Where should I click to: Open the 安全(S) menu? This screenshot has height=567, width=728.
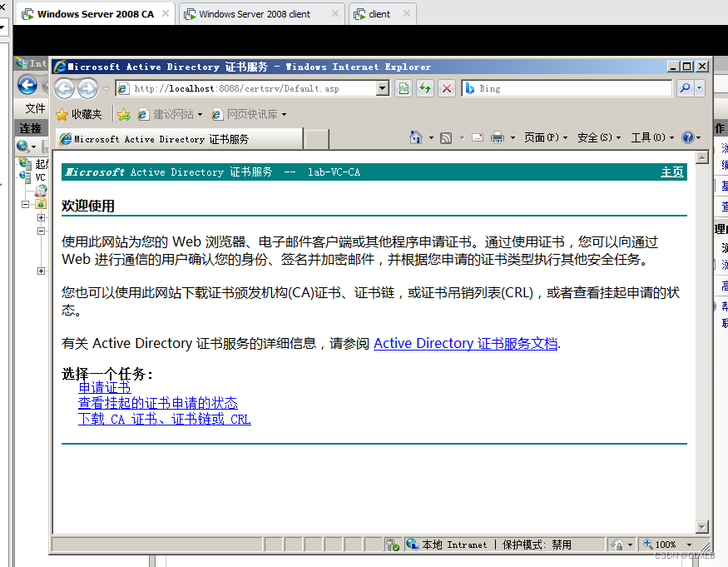pyautogui.click(x=598, y=137)
